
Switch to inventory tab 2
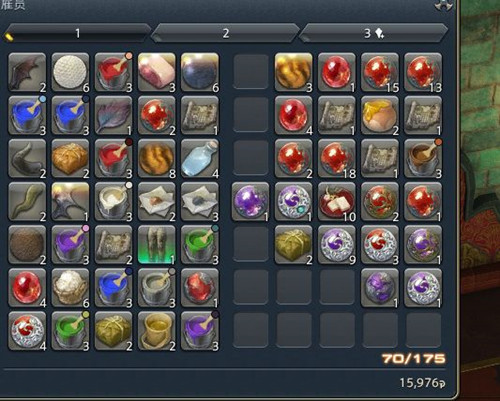coord(226,33)
